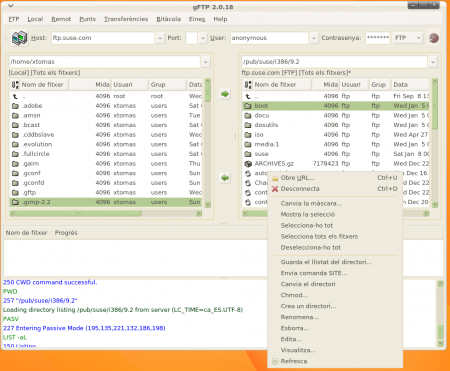
Task: Click the ARCHIVES.gz archive file icon
Action: 248,164
